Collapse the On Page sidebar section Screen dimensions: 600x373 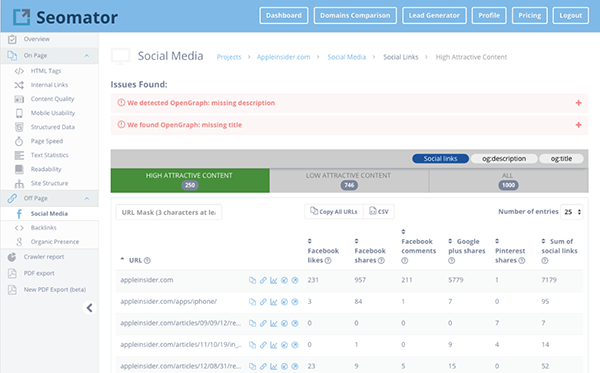tap(86, 55)
